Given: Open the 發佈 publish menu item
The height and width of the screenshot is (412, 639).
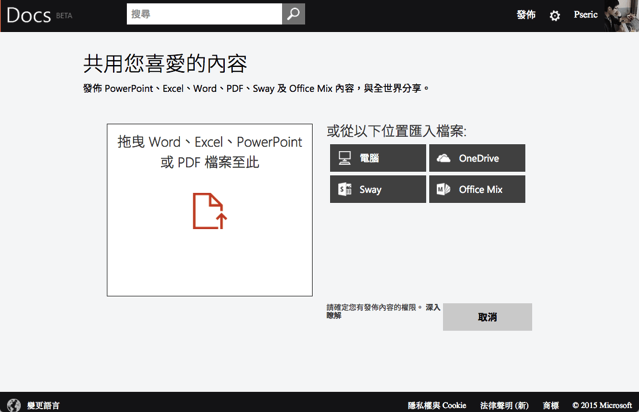Looking at the screenshot, I should tap(526, 15).
